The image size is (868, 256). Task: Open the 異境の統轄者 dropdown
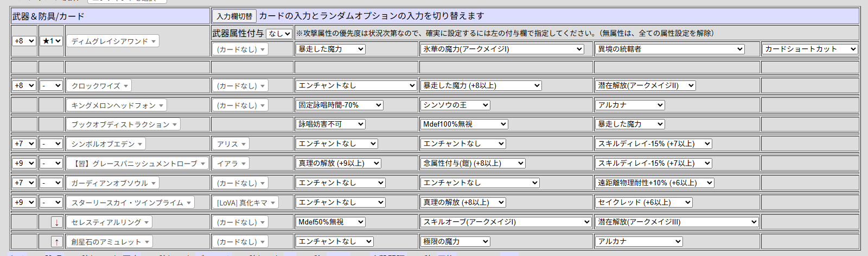click(x=669, y=49)
